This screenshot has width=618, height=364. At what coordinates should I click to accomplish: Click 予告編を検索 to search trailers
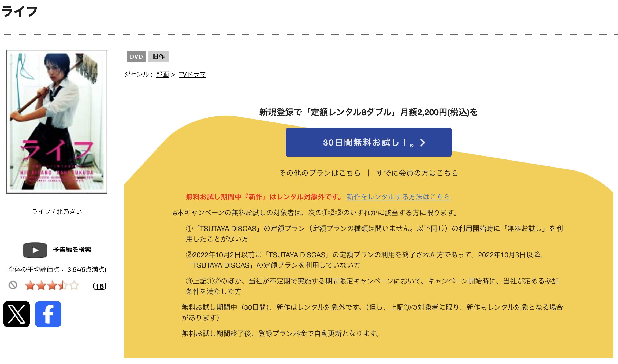(x=72, y=250)
